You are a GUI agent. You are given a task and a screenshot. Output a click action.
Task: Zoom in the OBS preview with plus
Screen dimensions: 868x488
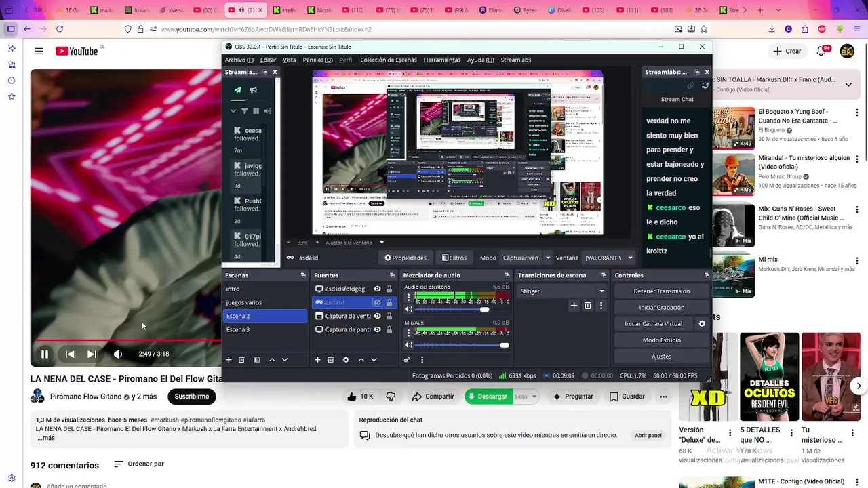coord(317,242)
